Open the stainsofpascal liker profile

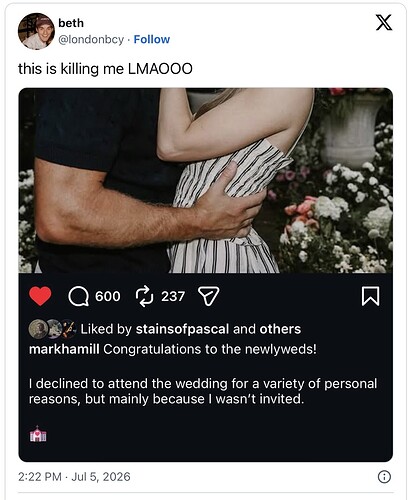pos(182,329)
